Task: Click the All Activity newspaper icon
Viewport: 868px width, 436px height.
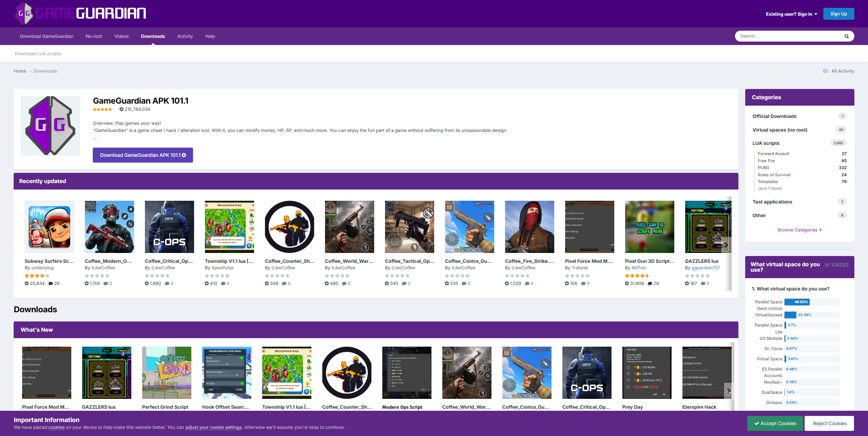Action: point(825,71)
